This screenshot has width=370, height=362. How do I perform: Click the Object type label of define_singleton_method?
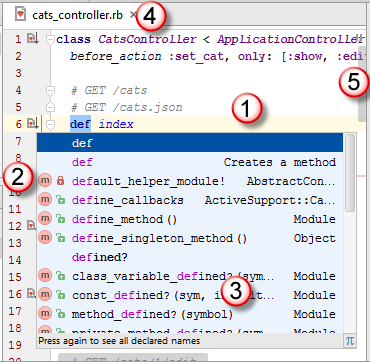315,238
